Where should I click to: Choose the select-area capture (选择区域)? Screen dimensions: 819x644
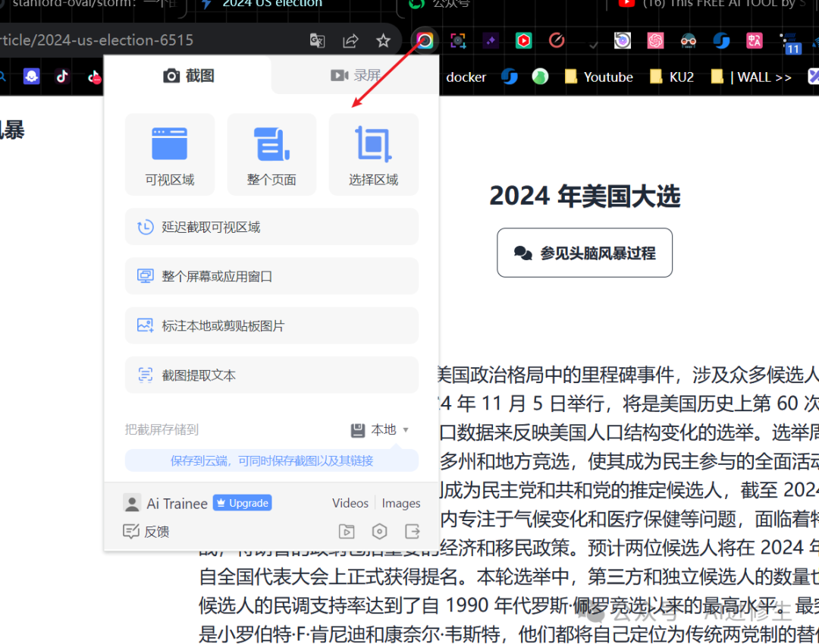pyautogui.click(x=373, y=155)
